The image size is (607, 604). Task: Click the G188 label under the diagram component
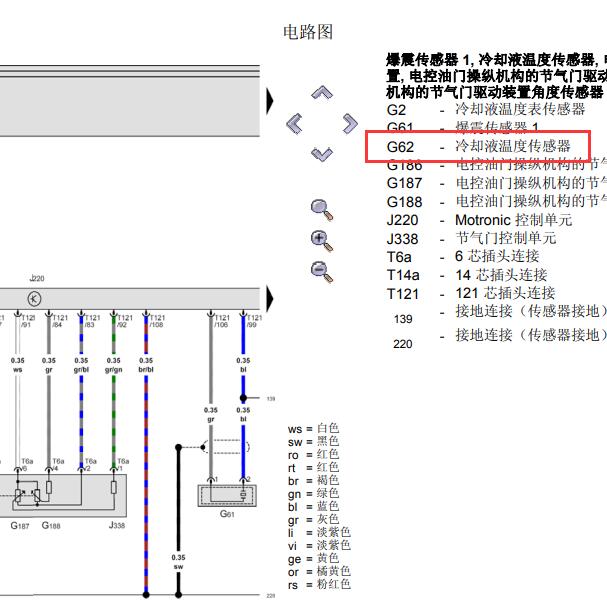[51, 525]
